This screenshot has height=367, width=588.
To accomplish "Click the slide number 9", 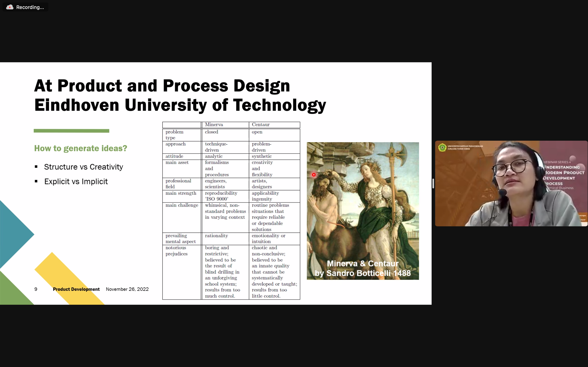I will click(36, 289).
